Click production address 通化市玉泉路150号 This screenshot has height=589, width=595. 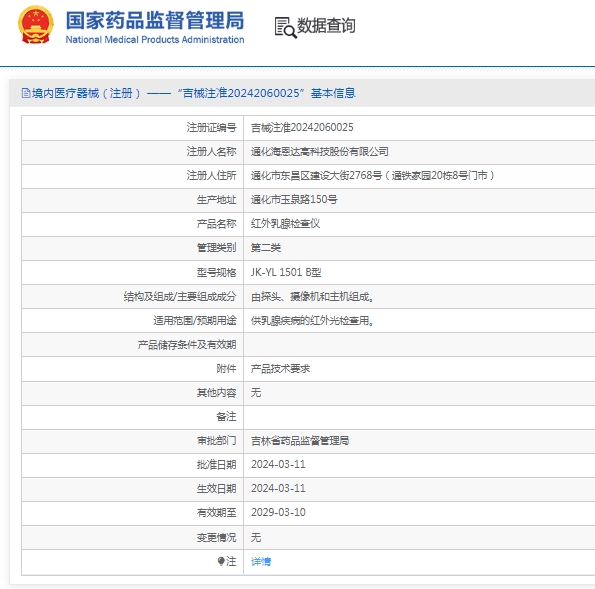coord(294,200)
